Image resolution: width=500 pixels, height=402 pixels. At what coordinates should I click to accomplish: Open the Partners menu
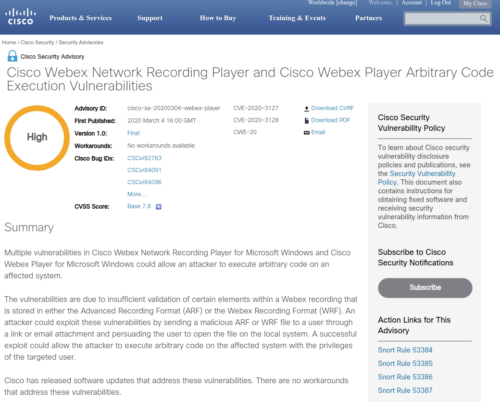368,18
